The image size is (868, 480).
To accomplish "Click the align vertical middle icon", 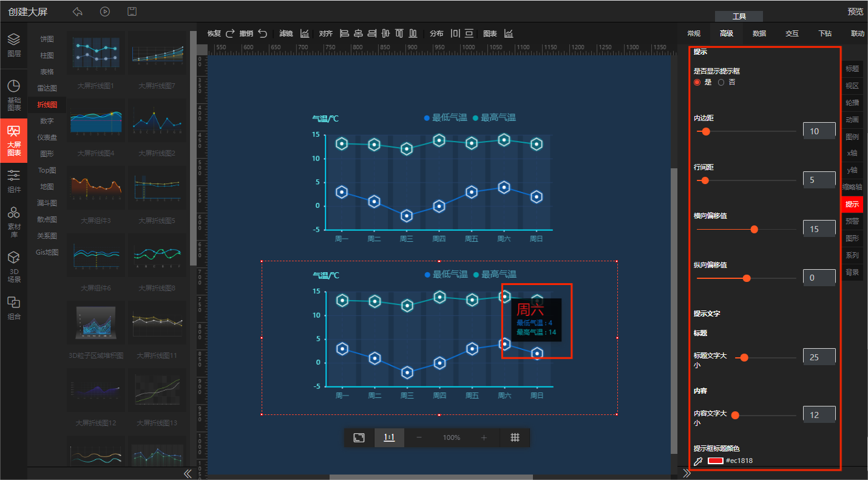I will (x=385, y=33).
